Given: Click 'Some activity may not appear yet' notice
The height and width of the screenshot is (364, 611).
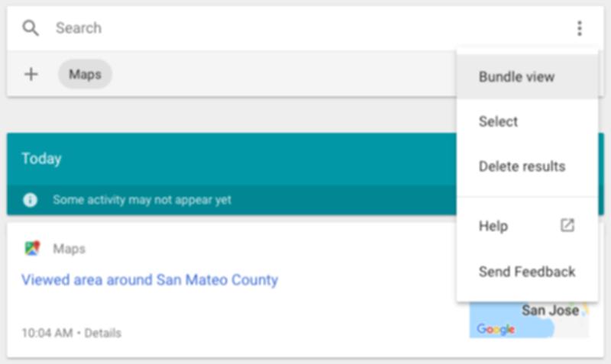Looking at the screenshot, I should pyautogui.click(x=142, y=200).
